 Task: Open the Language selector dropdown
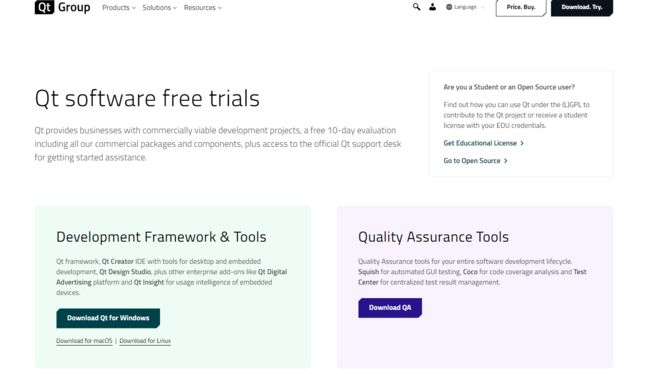[x=465, y=7]
